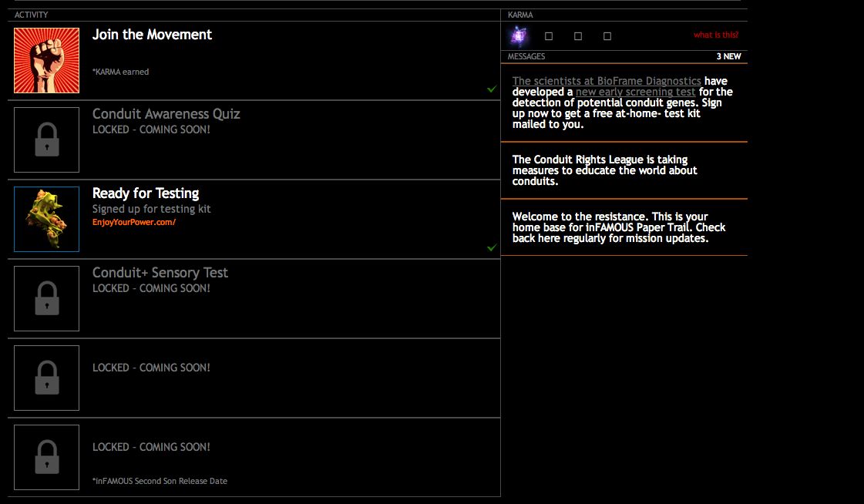Open the 'new early screening test' link
The width and height of the screenshot is (864, 504).
[x=635, y=92]
